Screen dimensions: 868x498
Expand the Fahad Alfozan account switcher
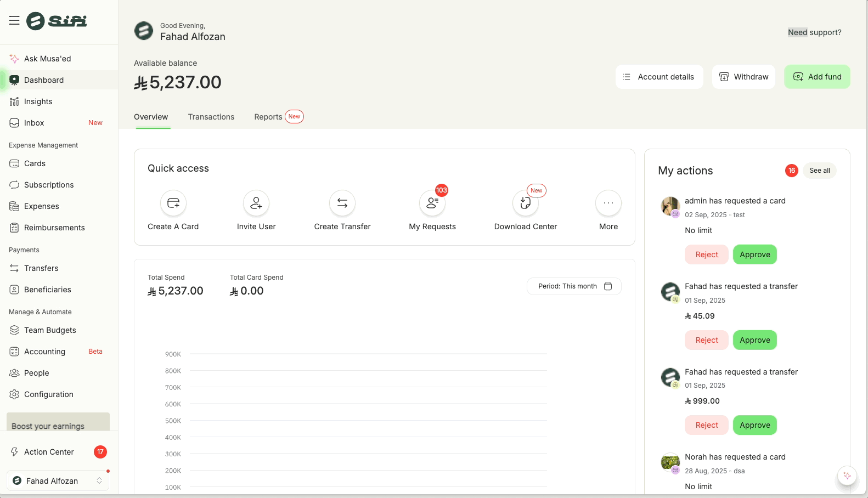(x=58, y=481)
